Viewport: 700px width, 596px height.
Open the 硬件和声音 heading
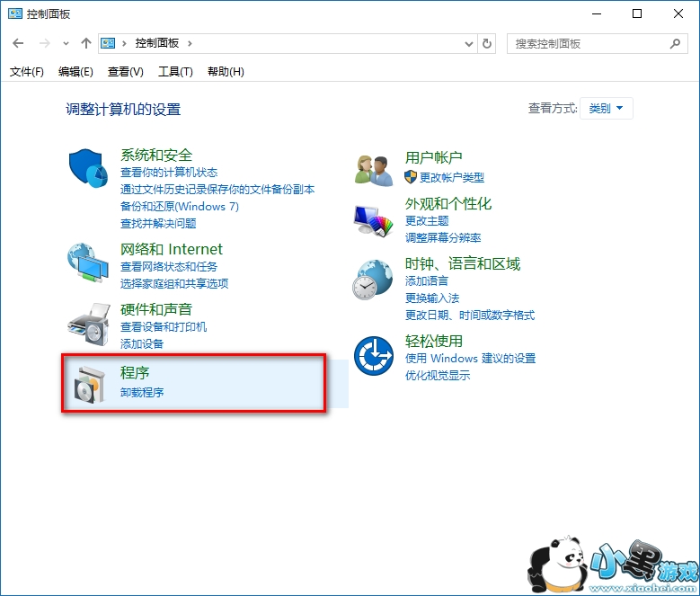click(x=156, y=309)
